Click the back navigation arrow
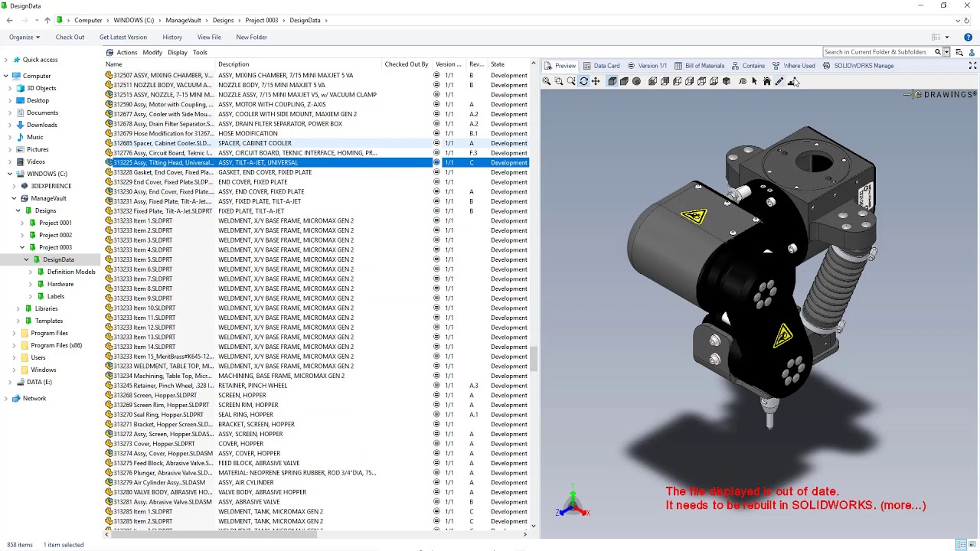The width and height of the screenshot is (980, 551). [11, 20]
